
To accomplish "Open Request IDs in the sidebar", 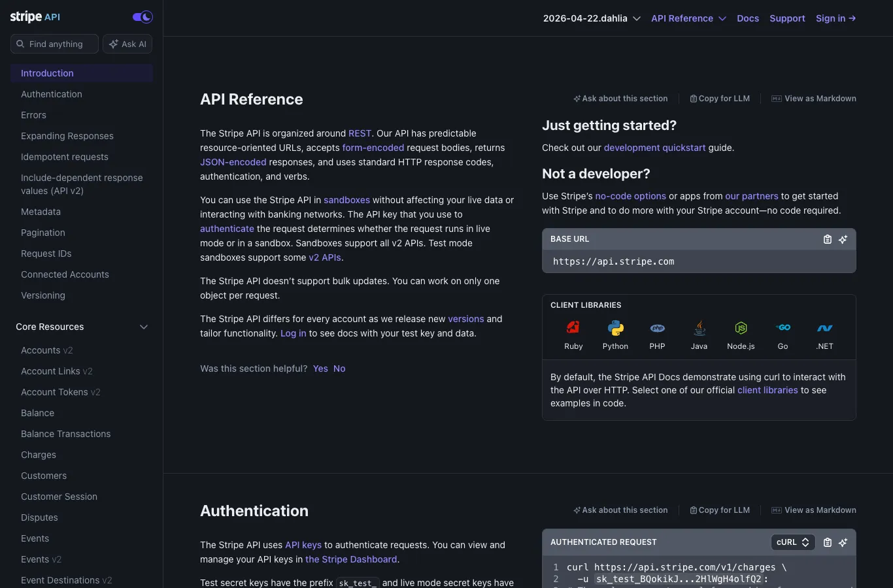I will coord(46,253).
